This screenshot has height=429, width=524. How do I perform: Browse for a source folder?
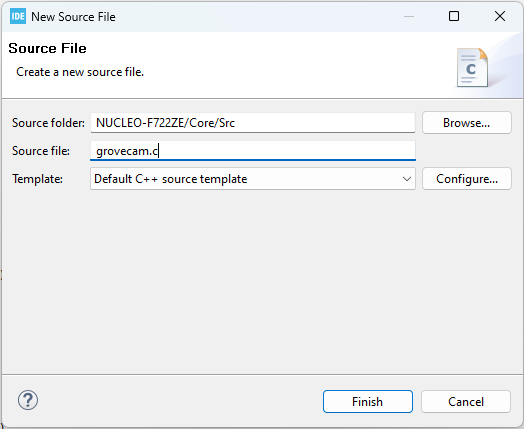tap(467, 123)
